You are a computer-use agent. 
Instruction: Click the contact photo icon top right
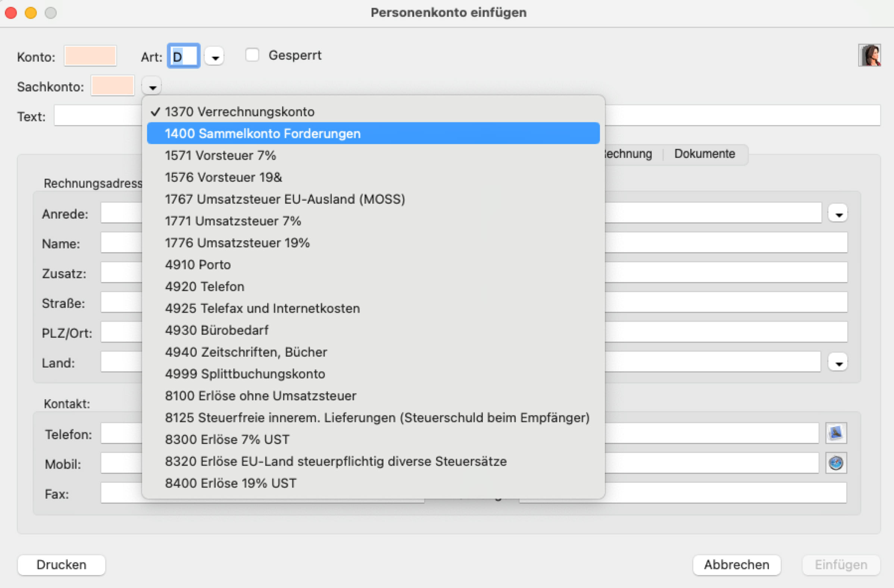pyautogui.click(x=869, y=55)
